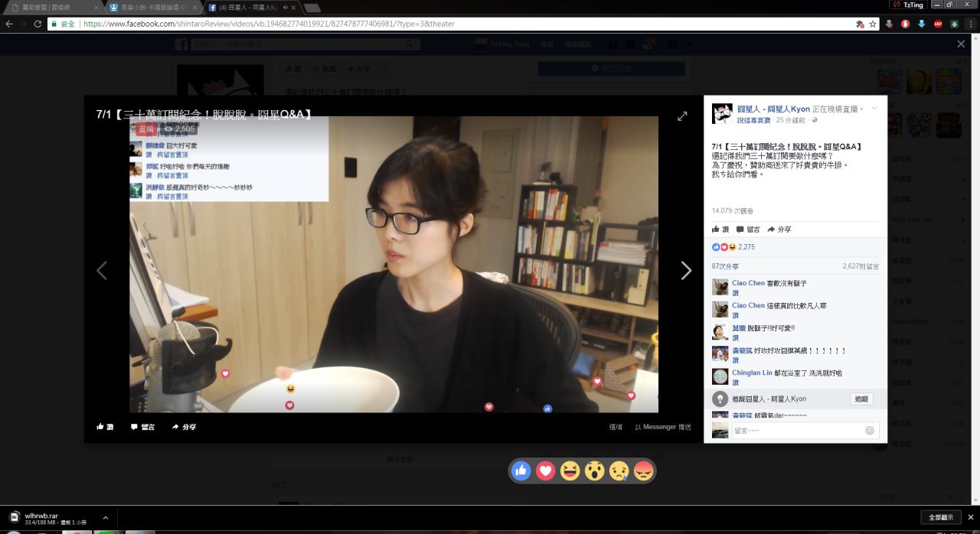Open the post options dropdown arrow
The image size is (980, 534).
tap(874, 109)
